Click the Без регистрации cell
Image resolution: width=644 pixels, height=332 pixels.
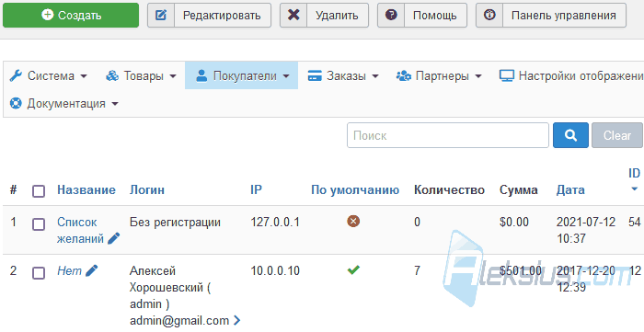click(175, 223)
